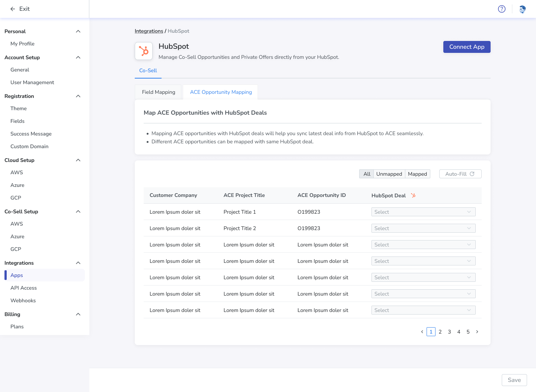Collapse the Co-Sell Setup section
Screen dimensions: 536x392
(78, 211)
